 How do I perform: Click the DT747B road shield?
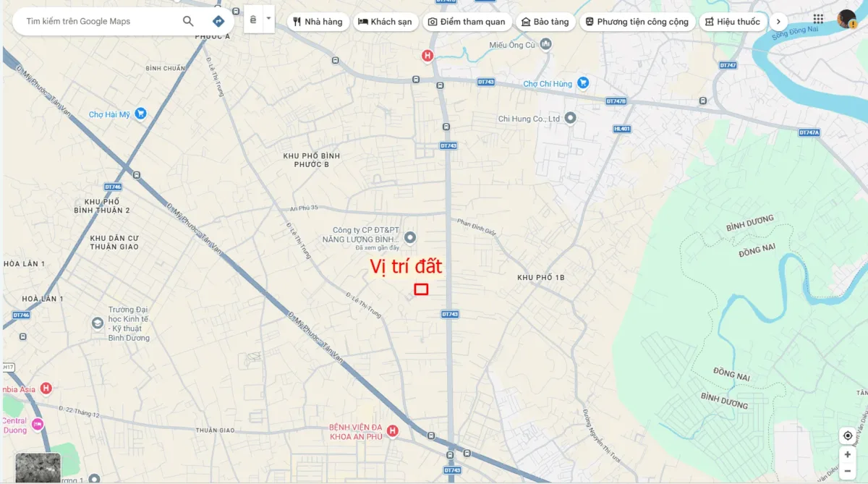click(x=617, y=101)
